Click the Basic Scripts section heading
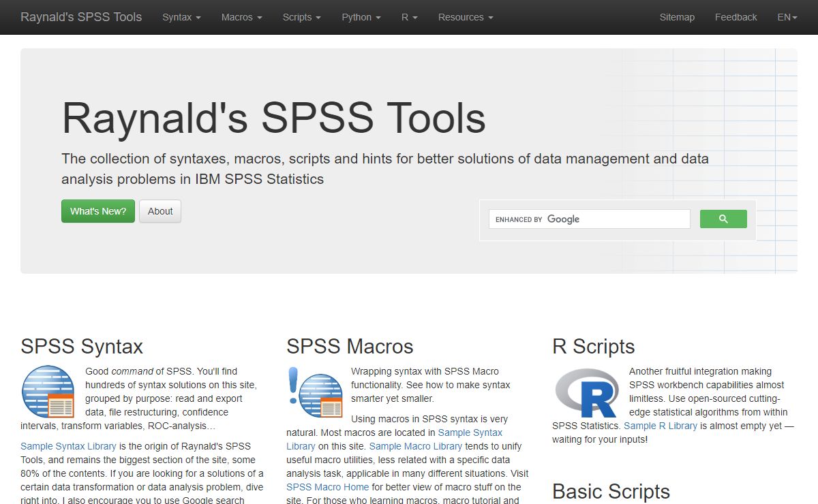 611,491
